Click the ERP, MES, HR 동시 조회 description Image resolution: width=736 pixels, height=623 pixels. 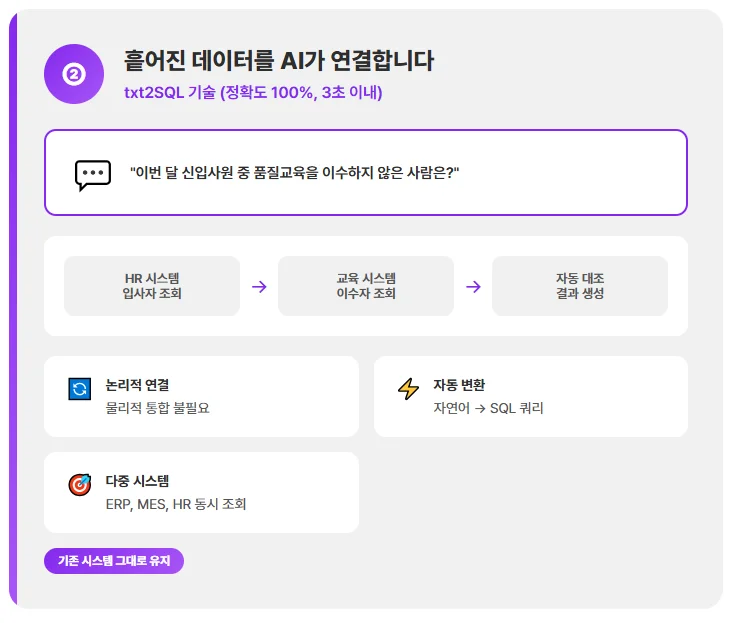[176, 504]
